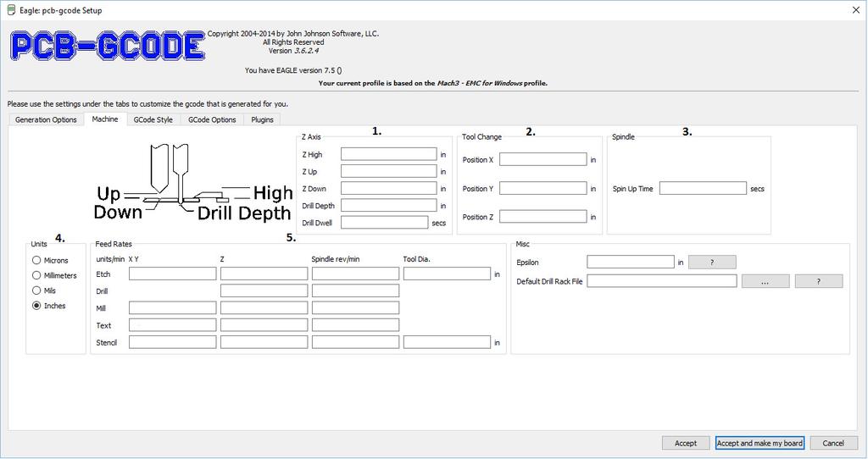The height and width of the screenshot is (459, 868).
Task: Click the Etch spindle rev/min field
Action: click(x=355, y=274)
